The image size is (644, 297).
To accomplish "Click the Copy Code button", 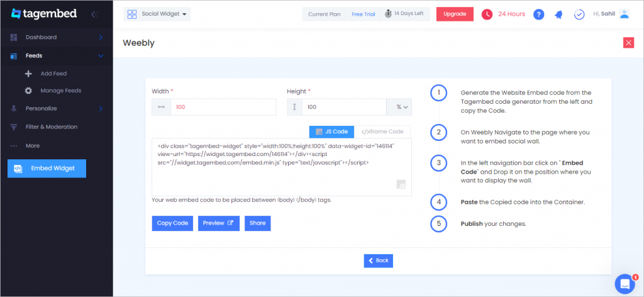I will point(172,223).
